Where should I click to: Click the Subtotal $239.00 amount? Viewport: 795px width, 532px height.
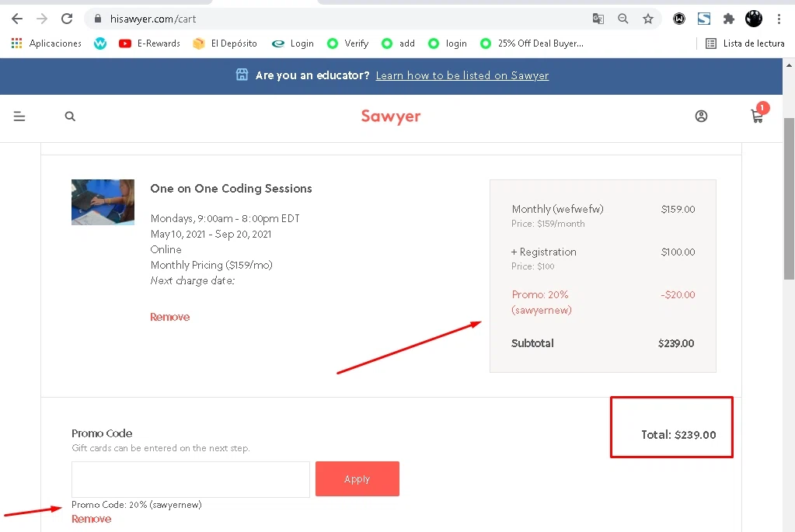coord(676,343)
